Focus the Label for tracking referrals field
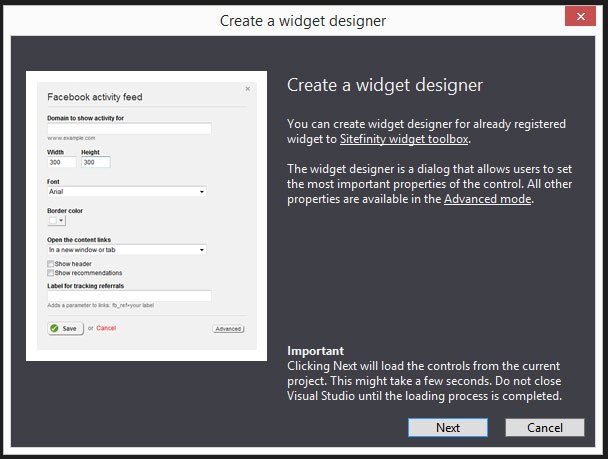The width and height of the screenshot is (608, 459). (129, 295)
